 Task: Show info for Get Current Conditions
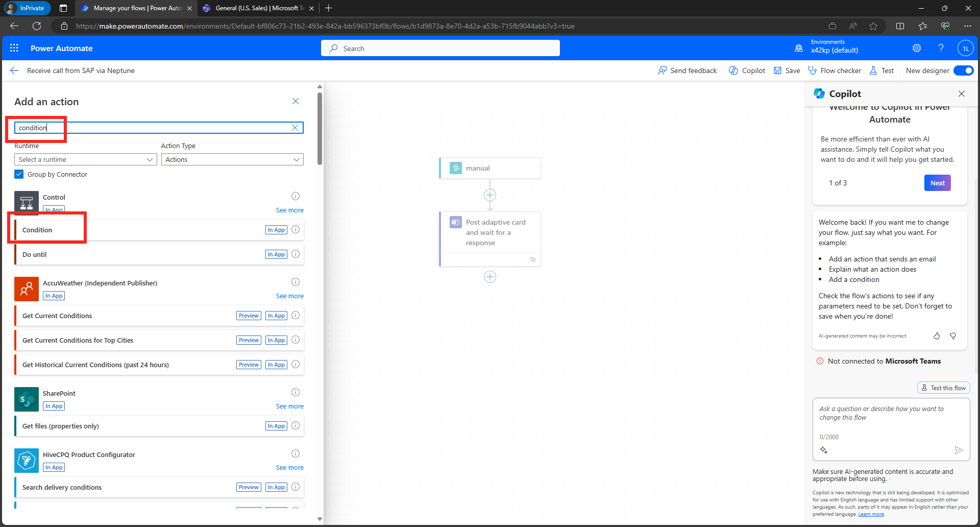click(x=296, y=315)
